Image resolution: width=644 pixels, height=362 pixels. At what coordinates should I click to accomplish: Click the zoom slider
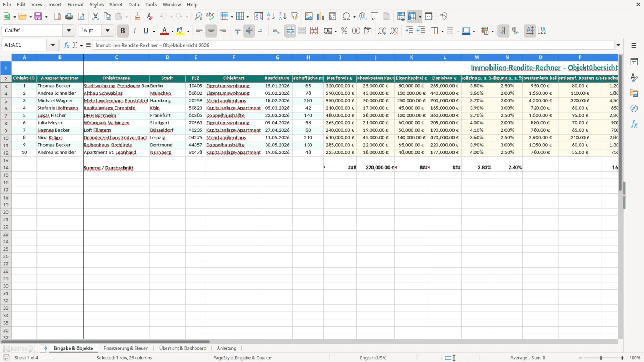601,358
